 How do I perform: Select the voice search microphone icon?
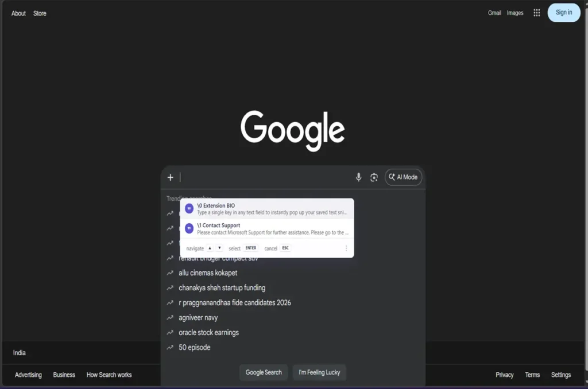[x=358, y=177]
